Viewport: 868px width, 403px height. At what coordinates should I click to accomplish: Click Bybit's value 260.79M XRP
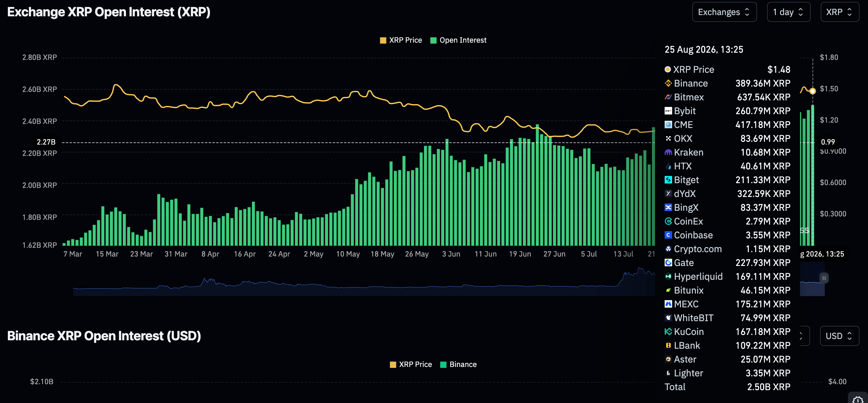coord(762,111)
